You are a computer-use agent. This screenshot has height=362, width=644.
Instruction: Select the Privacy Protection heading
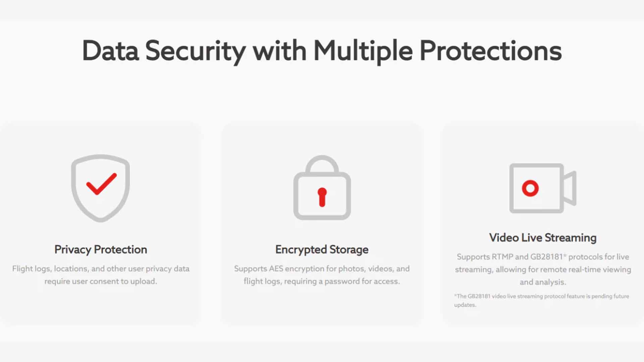tap(101, 250)
